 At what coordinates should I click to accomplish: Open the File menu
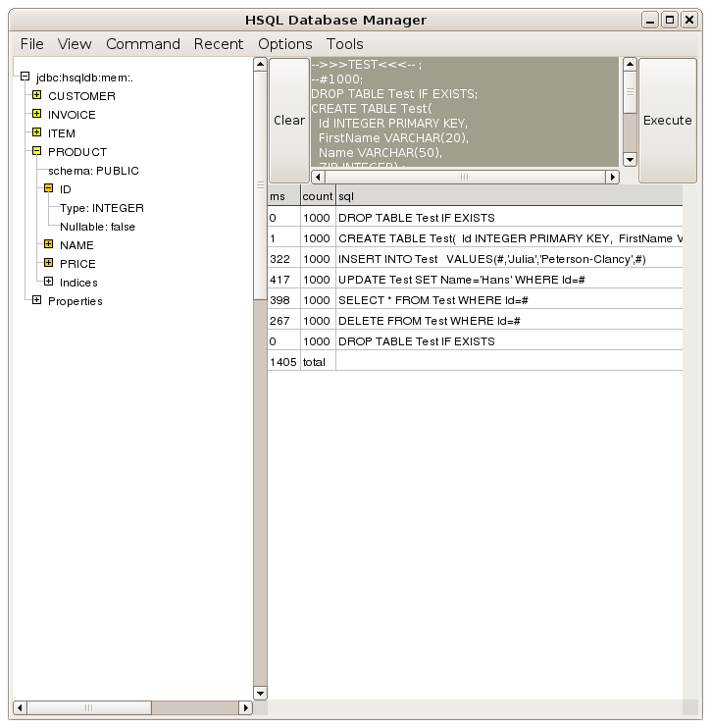coord(32,44)
